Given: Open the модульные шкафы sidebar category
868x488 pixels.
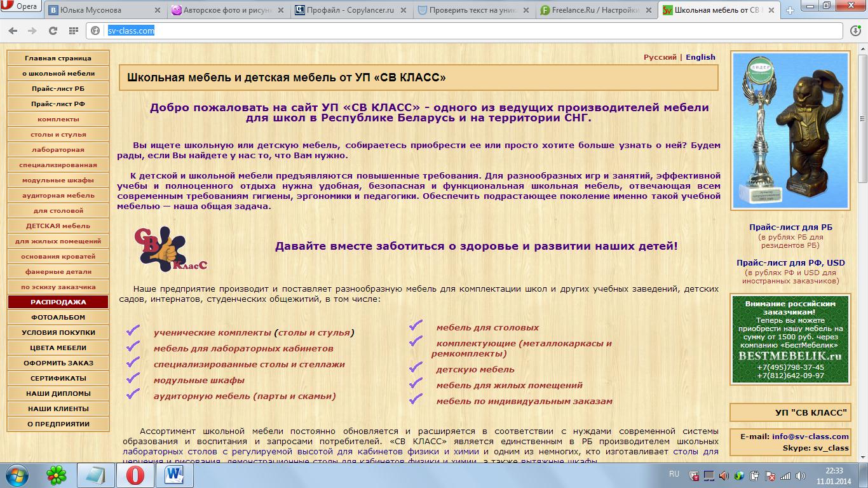Looking at the screenshot, I should click(x=58, y=180).
